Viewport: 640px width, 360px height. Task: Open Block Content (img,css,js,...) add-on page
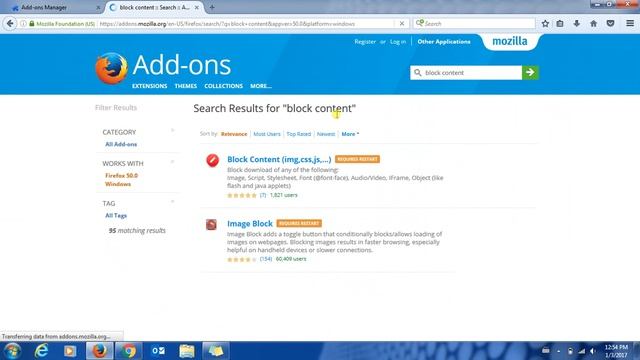(x=279, y=159)
